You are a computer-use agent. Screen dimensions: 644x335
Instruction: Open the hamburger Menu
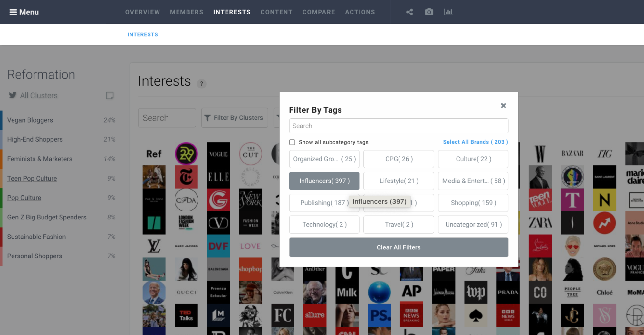coord(24,12)
